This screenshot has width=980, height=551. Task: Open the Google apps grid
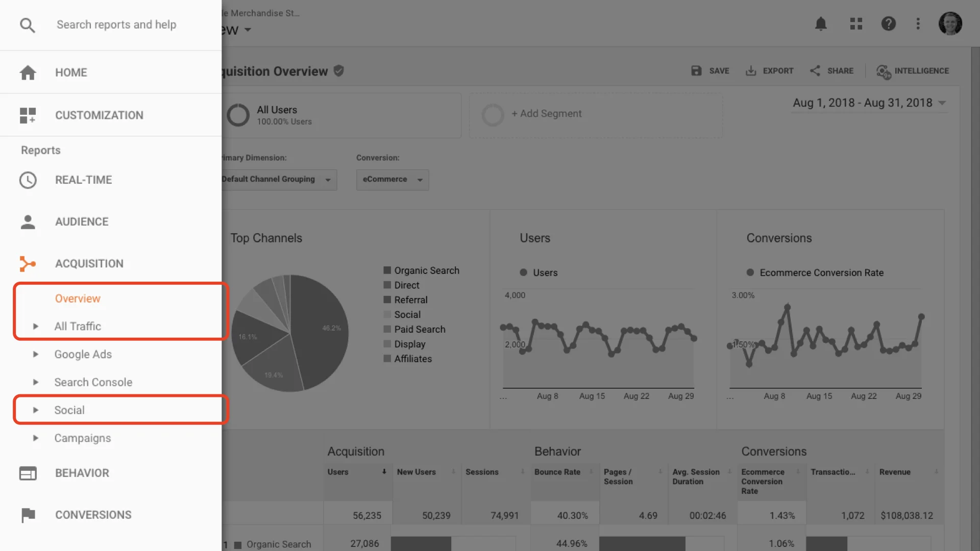click(856, 23)
